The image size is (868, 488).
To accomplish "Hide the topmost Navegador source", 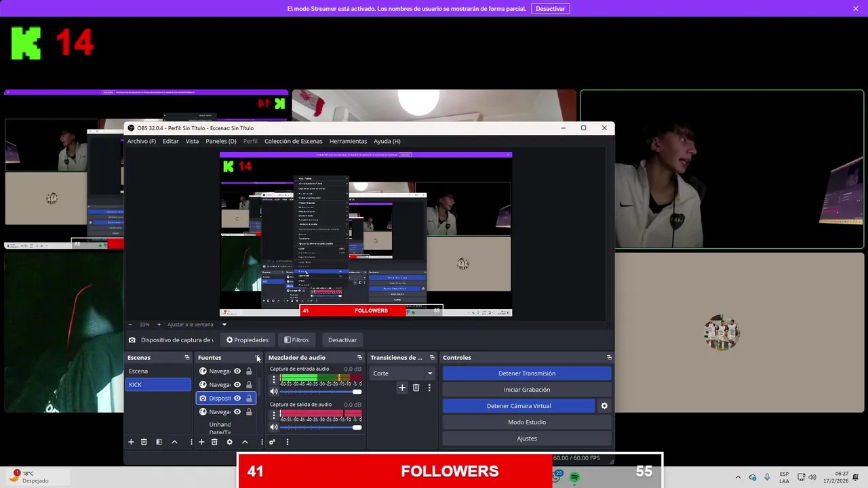I will pyautogui.click(x=237, y=371).
